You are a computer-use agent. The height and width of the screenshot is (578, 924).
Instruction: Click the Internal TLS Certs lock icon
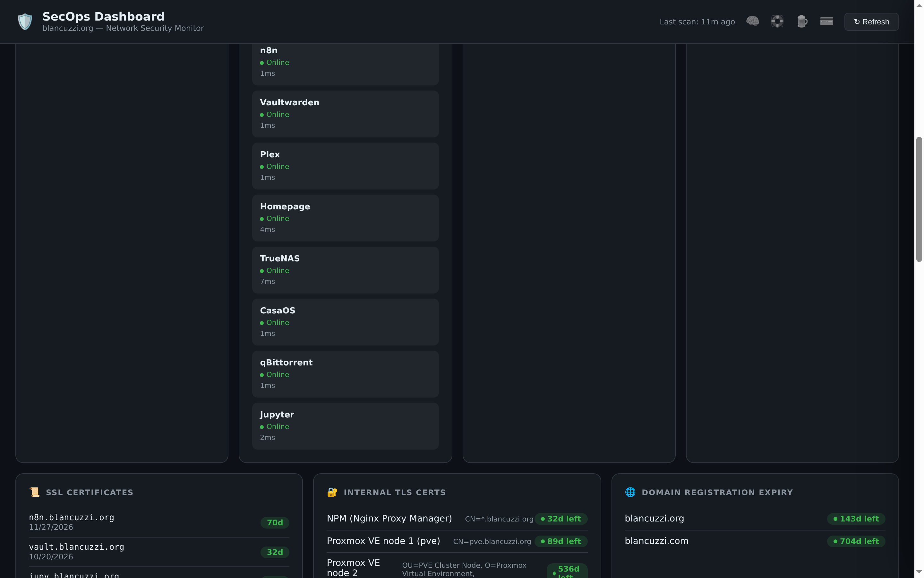[x=332, y=492]
